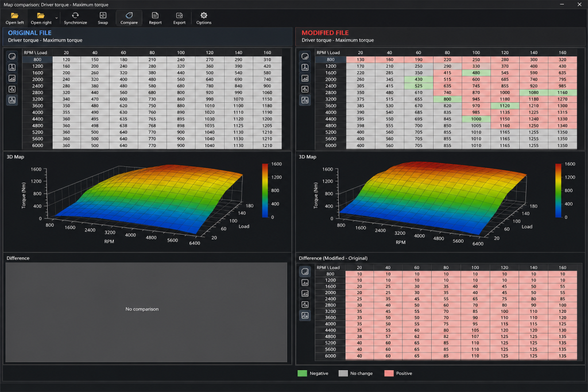The height and width of the screenshot is (392, 588).
Task: Open the Options gear settings
Action: (204, 18)
